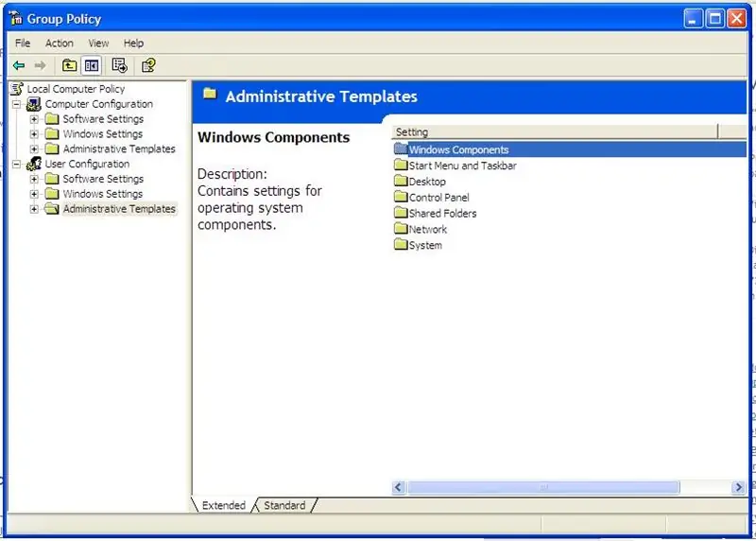The width and height of the screenshot is (756, 541).
Task: Click the Start Menu and Taskbar folder icon
Action: 401,165
